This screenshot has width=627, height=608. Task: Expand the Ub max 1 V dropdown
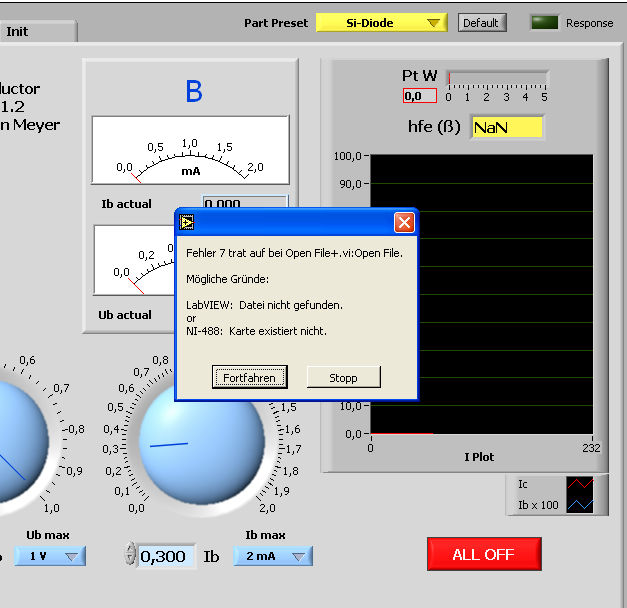coord(50,556)
